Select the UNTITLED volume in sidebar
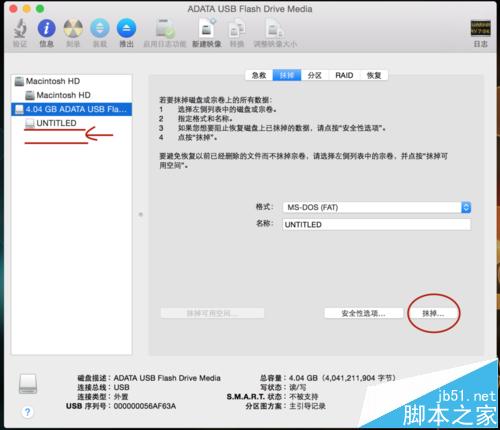The image size is (500, 430). point(71,123)
